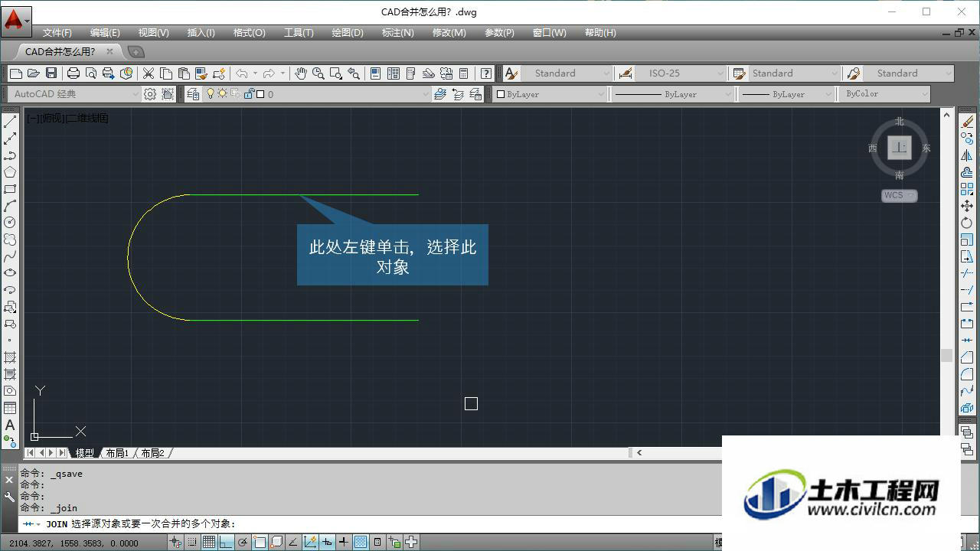
Task: Activate the Move modify tool
Action: [x=968, y=206]
